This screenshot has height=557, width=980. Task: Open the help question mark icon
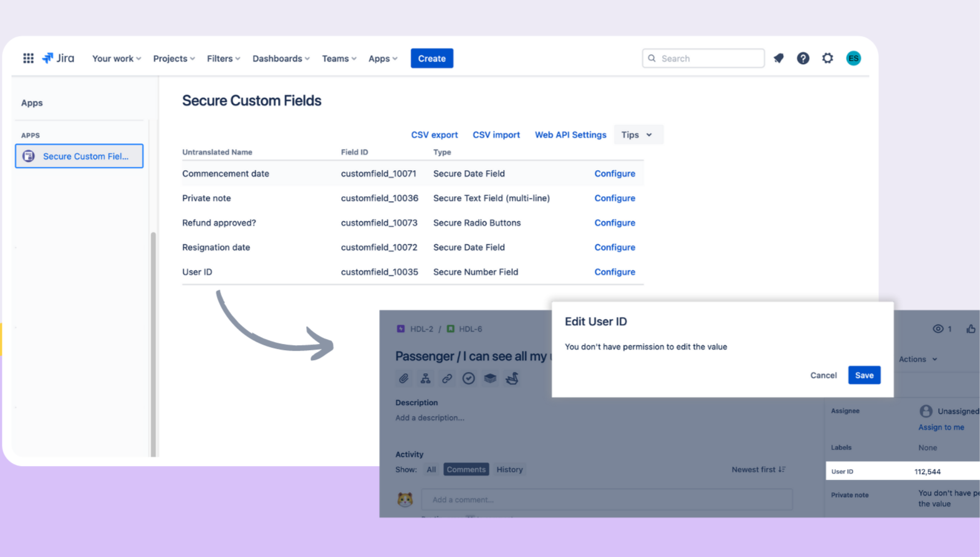pyautogui.click(x=803, y=58)
